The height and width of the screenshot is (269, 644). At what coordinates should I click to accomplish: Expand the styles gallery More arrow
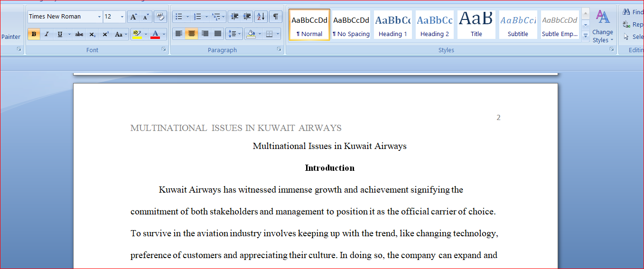pos(586,36)
